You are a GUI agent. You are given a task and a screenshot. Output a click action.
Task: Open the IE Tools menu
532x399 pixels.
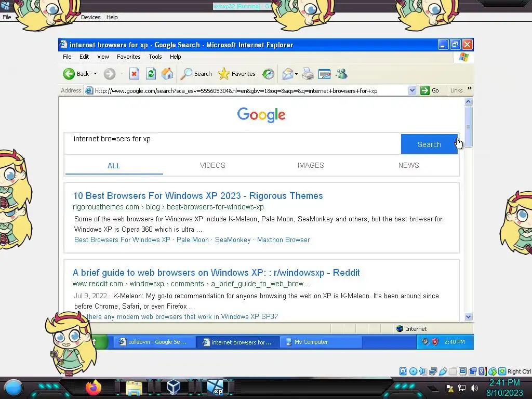[155, 57]
